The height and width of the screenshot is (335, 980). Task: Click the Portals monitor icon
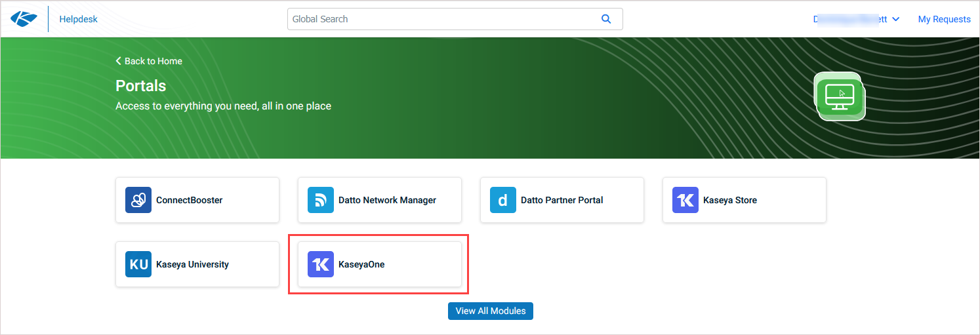840,96
